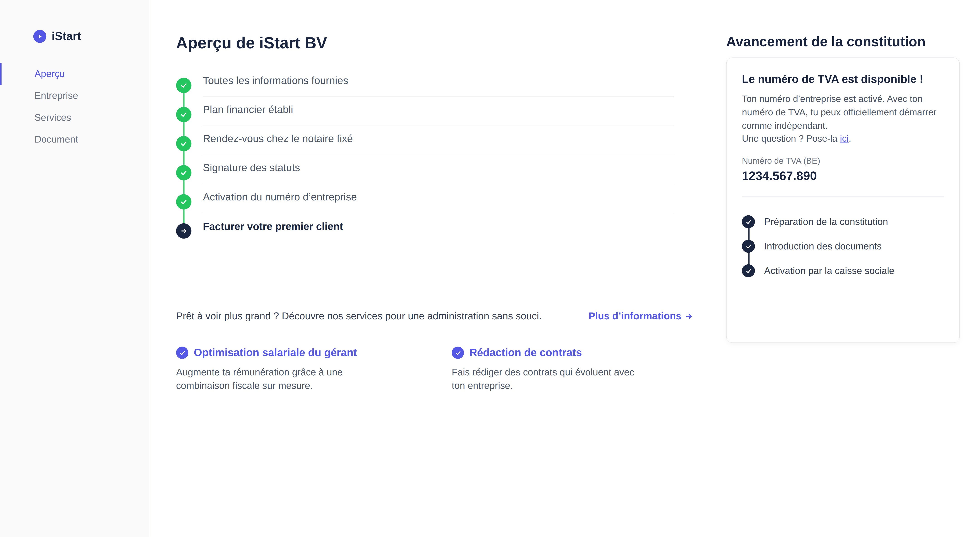Click check icon beside Activation par la caisse sociale
980x537 pixels.
(748, 271)
